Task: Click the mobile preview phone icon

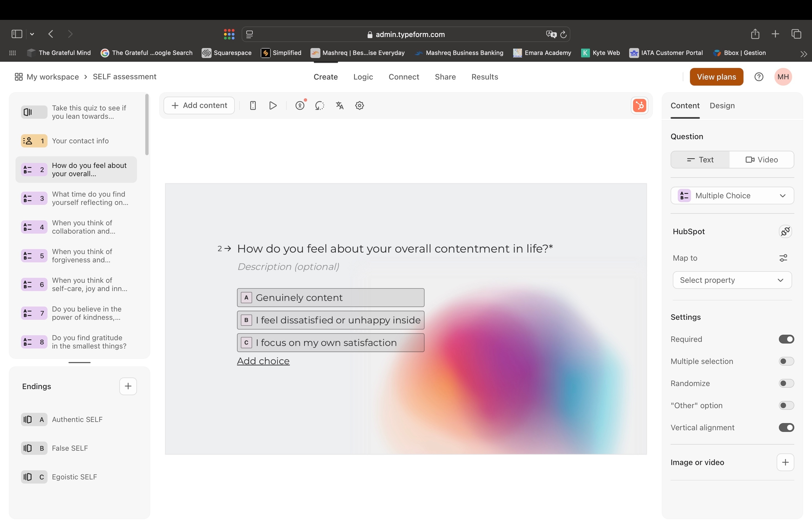Action: pyautogui.click(x=253, y=105)
